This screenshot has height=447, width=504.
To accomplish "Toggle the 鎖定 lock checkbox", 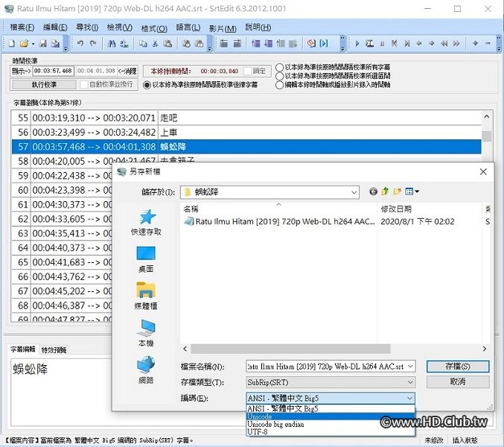I will [247, 71].
